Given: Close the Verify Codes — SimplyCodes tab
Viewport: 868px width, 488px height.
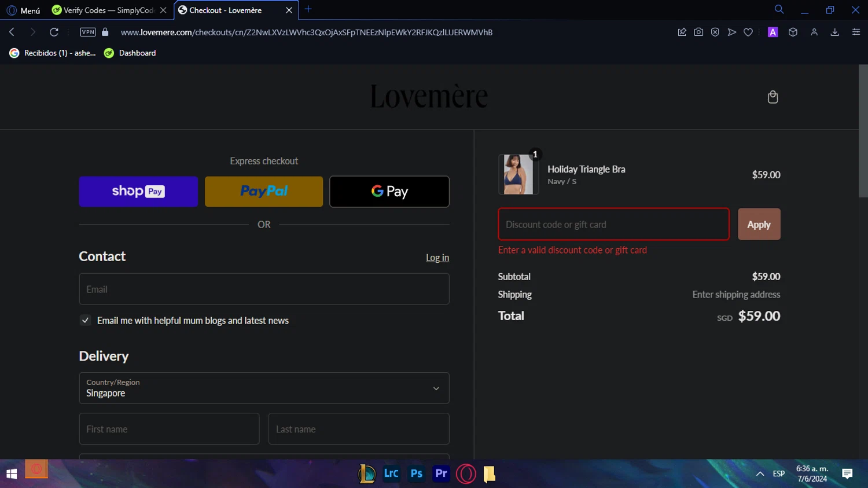Looking at the screenshot, I should click(x=163, y=10).
